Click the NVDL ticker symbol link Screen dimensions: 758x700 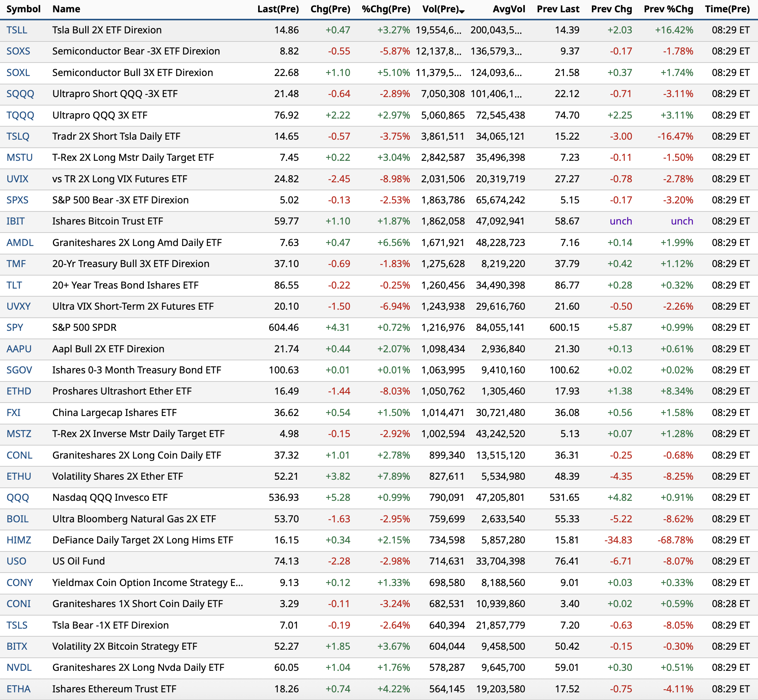pos(19,667)
